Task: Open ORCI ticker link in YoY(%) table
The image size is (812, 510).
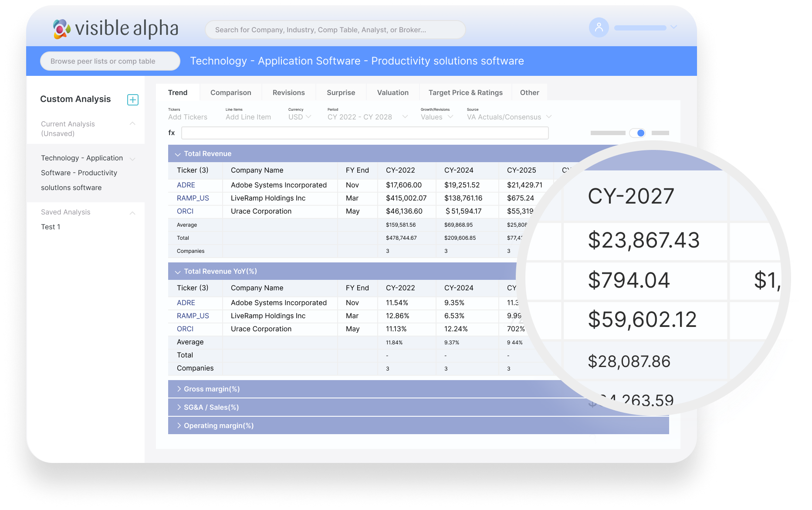Action: click(x=185, y=329)
